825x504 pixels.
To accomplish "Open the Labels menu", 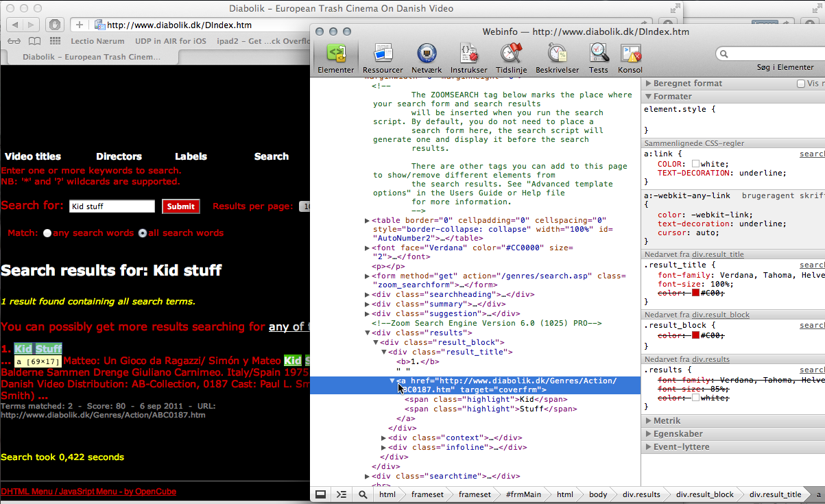I will (191, 156).
